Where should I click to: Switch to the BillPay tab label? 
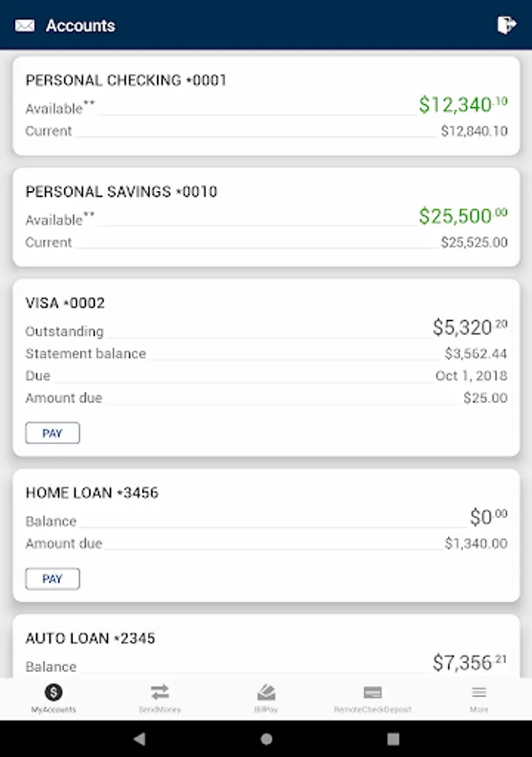(266, 710)
